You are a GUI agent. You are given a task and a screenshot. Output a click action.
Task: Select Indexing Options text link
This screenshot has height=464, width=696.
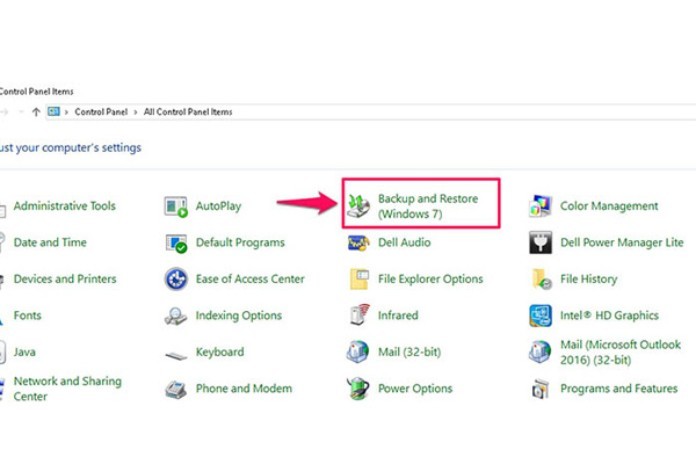click(239, 315)
